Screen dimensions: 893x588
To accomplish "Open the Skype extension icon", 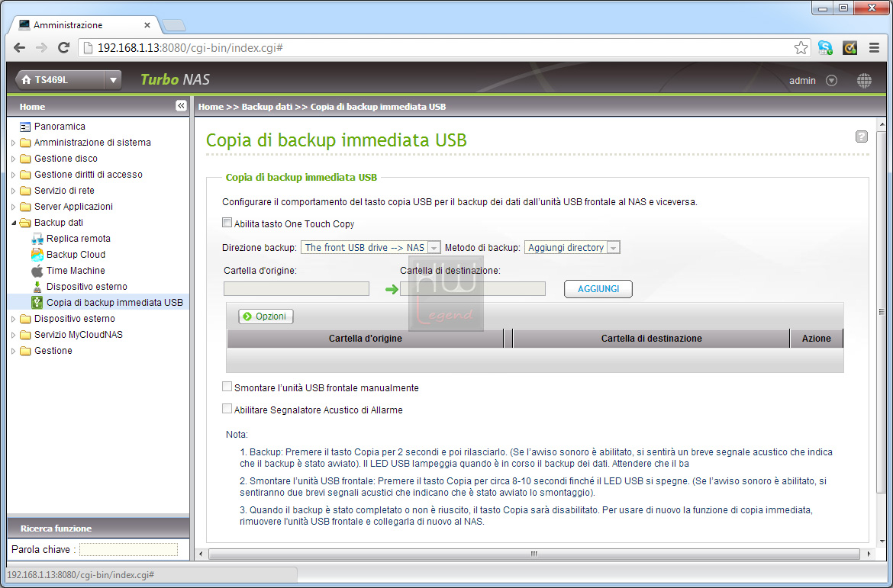I will [x=824, y=48].
